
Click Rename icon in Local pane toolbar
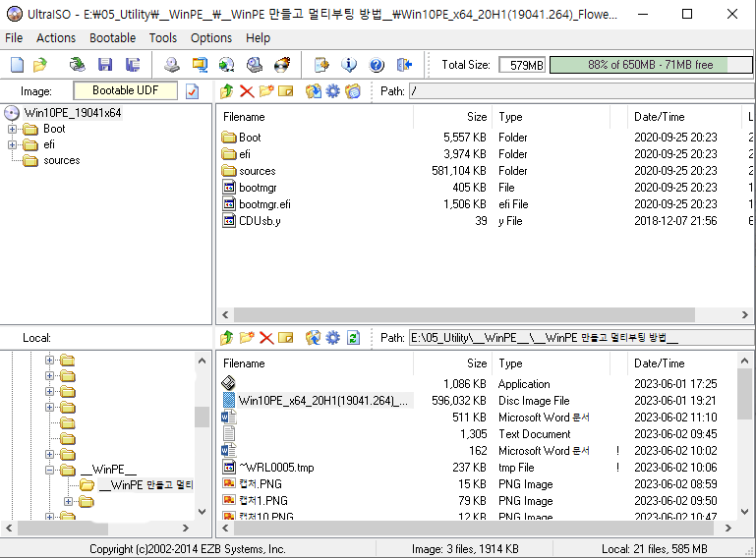pos(286,337)
